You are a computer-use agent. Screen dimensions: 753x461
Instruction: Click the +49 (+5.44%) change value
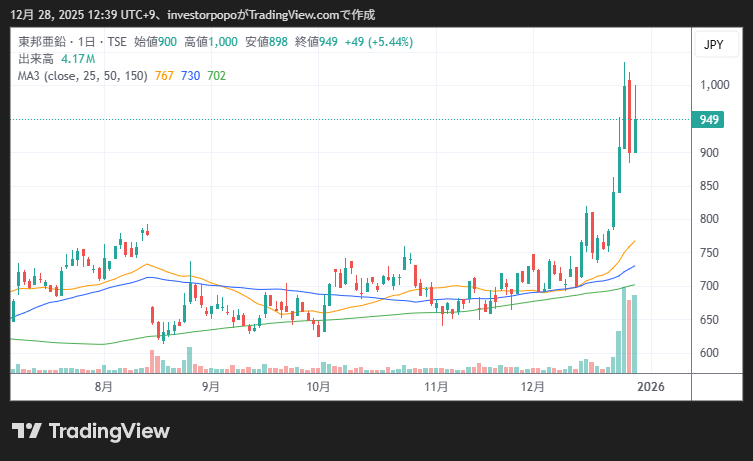pyautogui.click(x=378, y=42)
